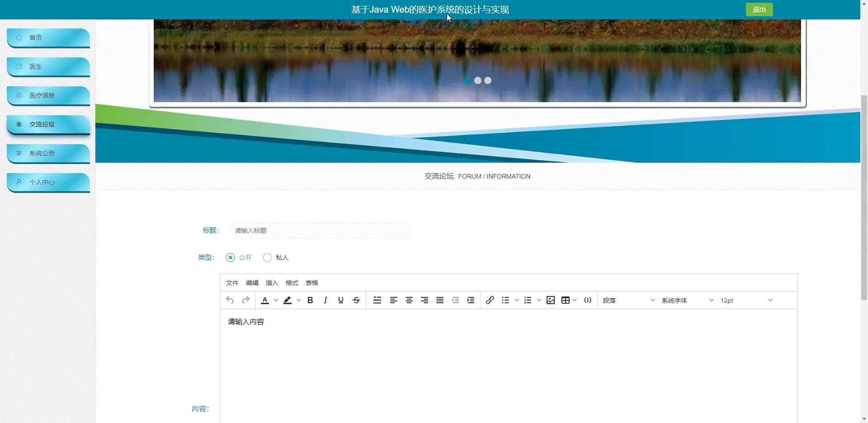Undo the last edit in editor
The image size is (868, 423).
coord(230,300)
